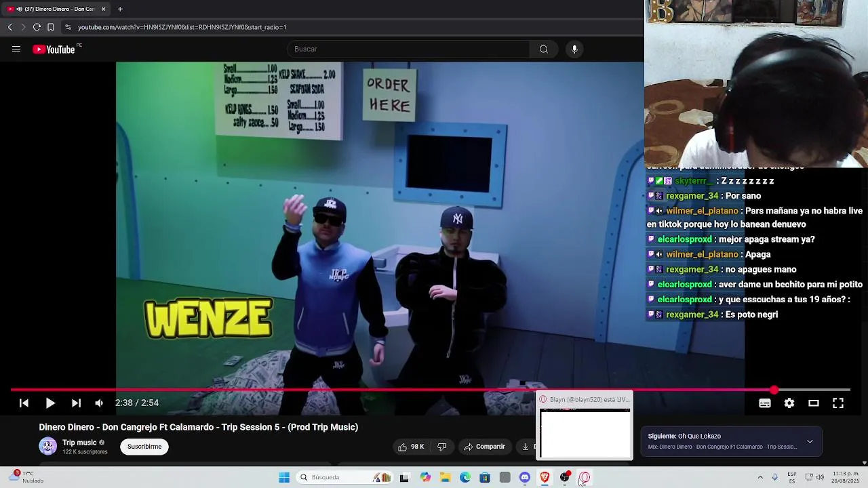Click the 122 K suscriptores text
Screen dimensions: 868x488
(85, 452)
